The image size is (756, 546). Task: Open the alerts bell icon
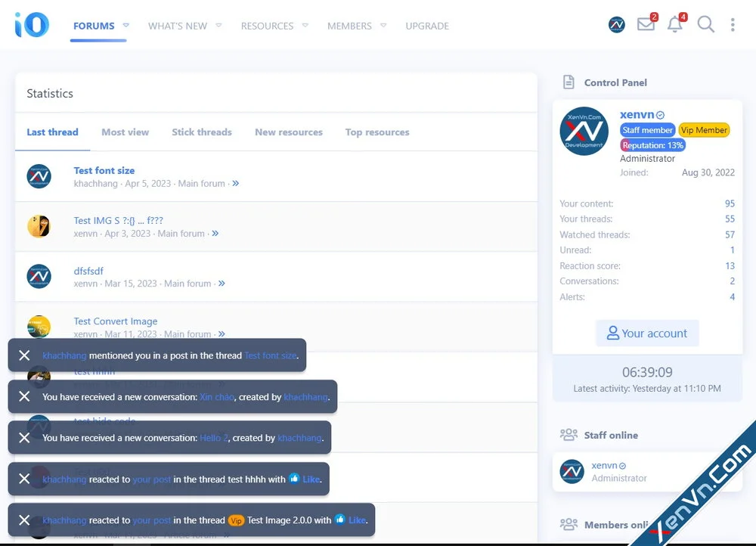click(674, 25)
